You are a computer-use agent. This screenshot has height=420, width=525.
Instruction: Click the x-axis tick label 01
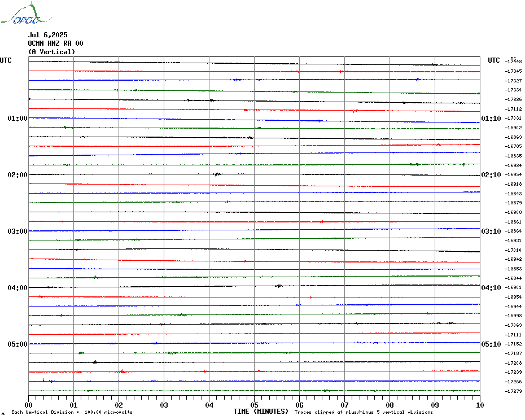click(x=73, y=405)
